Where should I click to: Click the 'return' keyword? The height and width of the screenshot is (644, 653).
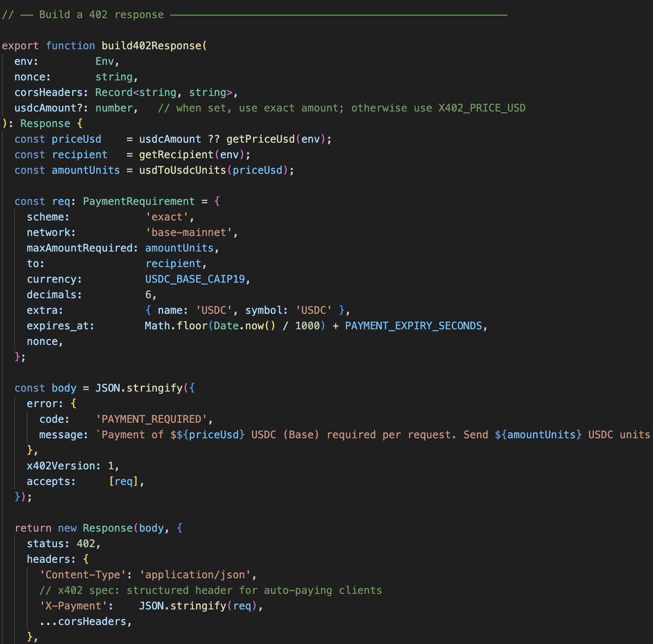tap(33, 528)
